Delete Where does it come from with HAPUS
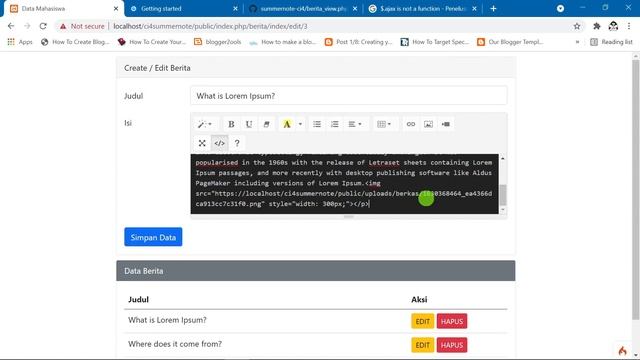This screenshot has height=360, width=640. coord(452,345)
